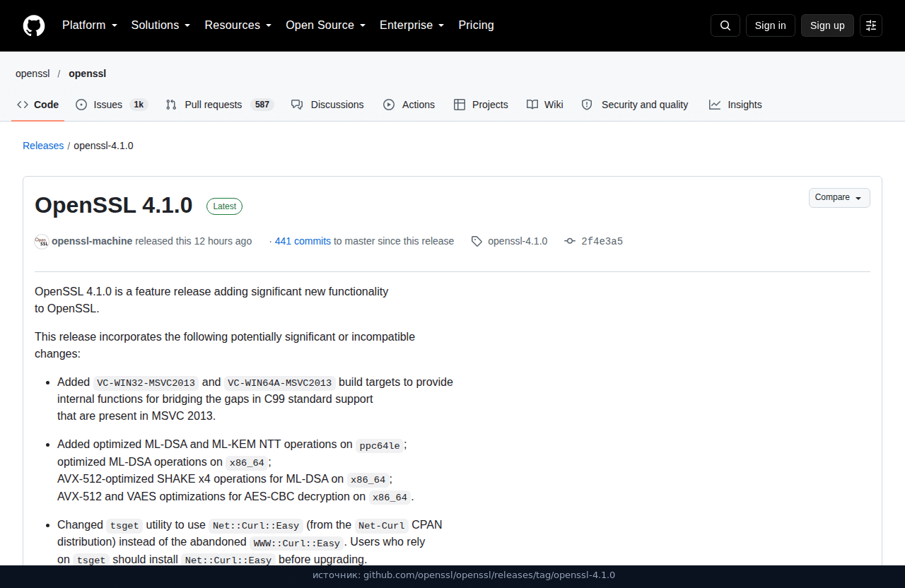Expand the Enterprise menu
905x588 pixels.
pyautogui.click(x=412, y=25)
